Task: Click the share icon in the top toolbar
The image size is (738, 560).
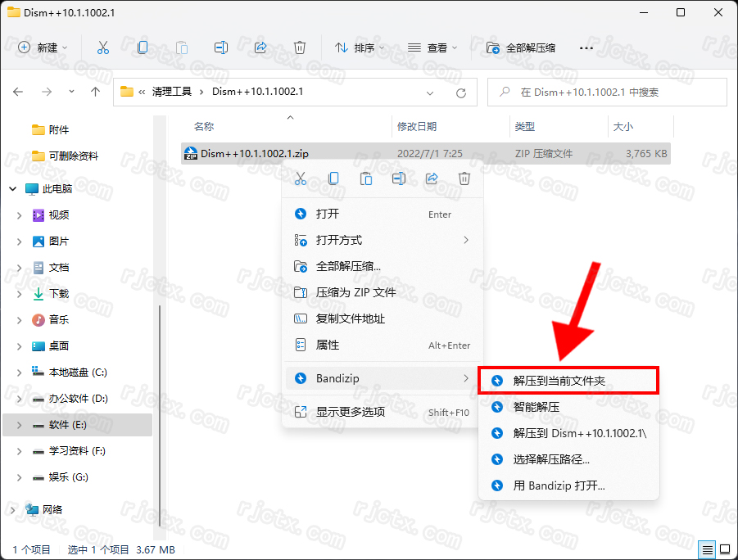Action: tap(260, 47)
